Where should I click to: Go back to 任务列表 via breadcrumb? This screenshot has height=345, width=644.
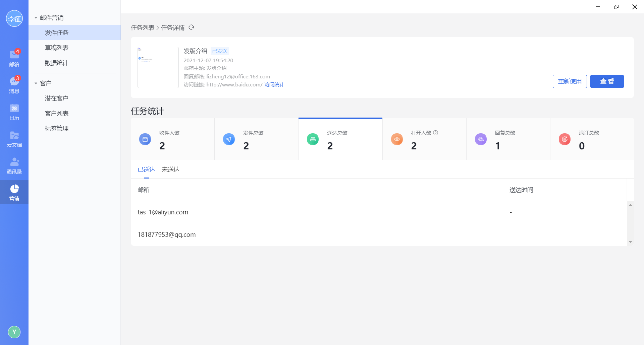pyautogui.click(x=143, y=27)
